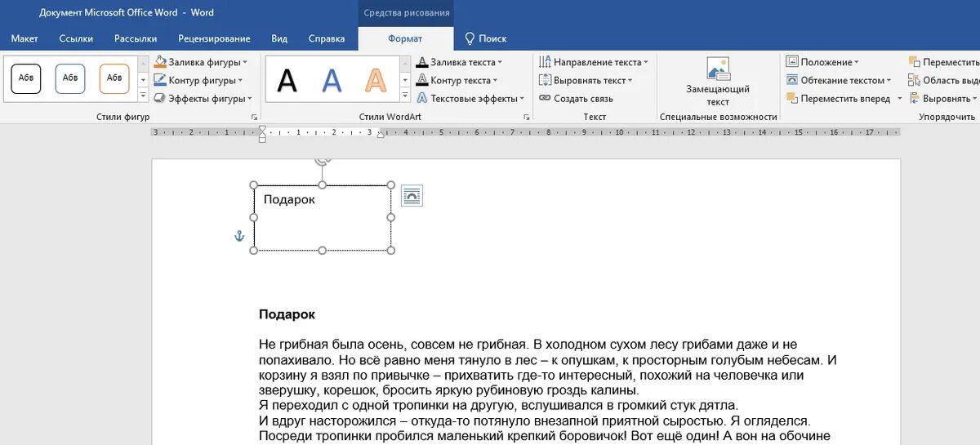Click the Переместить назад icon at ribbon edge

click(915, 62)
